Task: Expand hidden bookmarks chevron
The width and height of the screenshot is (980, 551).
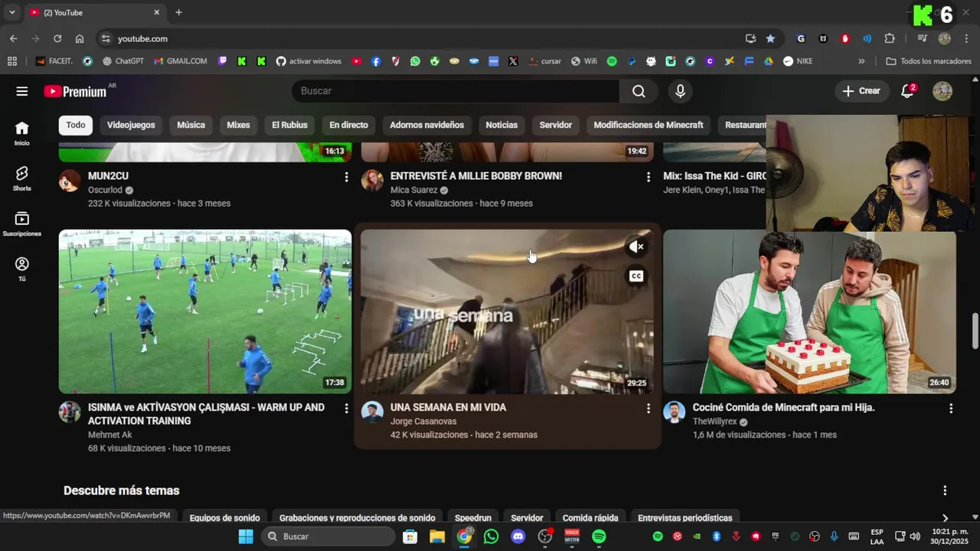Action: pyautogui.click(x=861, y=61)
